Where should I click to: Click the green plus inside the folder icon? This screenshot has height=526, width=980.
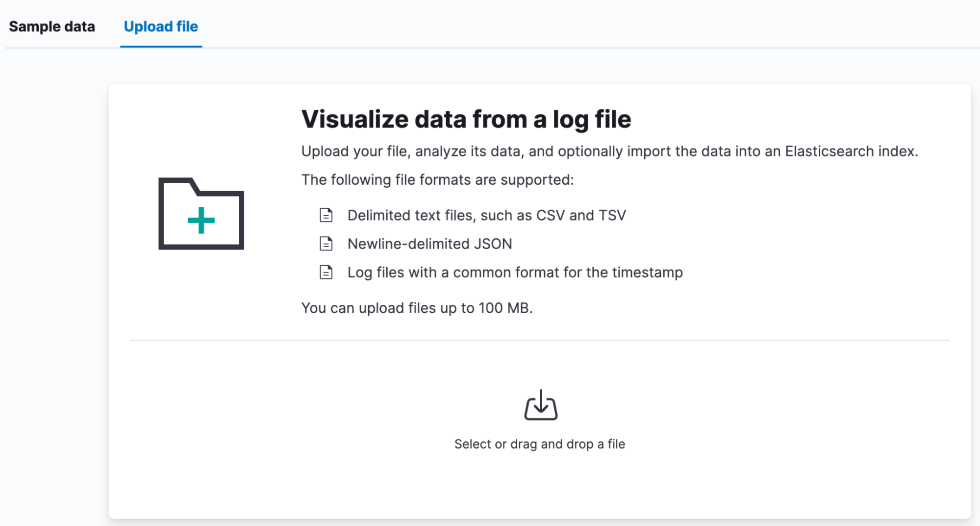click(201, 221)
